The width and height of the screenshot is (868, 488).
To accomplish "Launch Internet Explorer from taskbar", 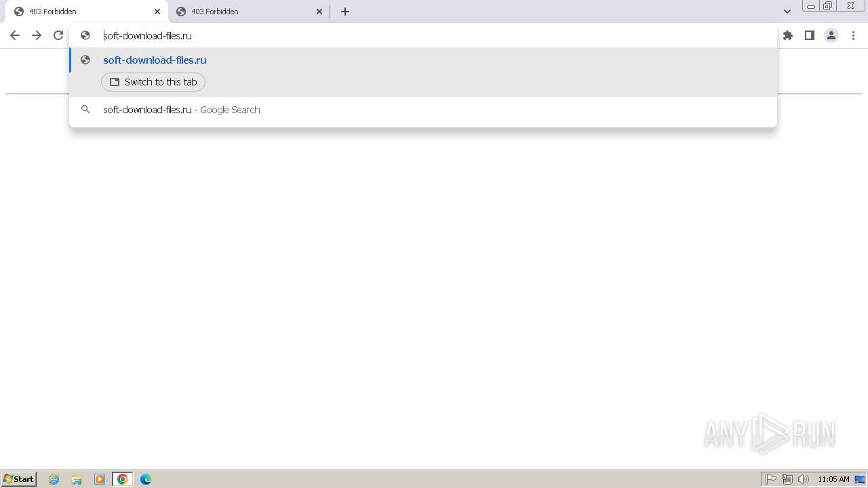I will tap(54, 479).
